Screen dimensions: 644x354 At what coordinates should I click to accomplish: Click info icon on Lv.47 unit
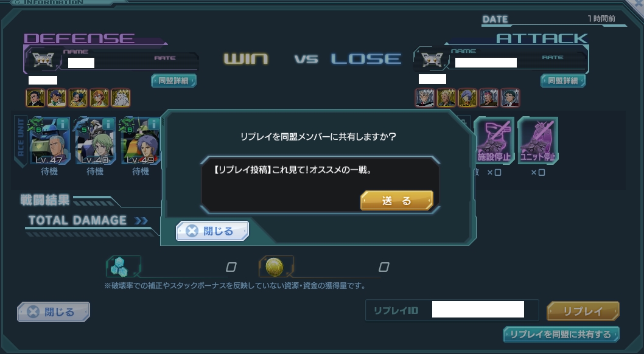pos(63,123)
